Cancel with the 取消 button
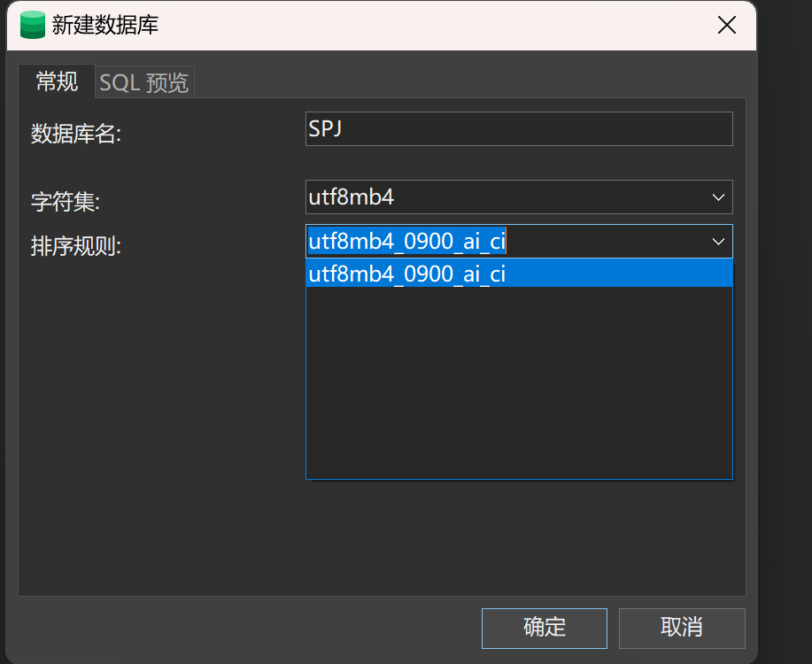The height and width of the screenshot is (664, 812). click(682, 629)
